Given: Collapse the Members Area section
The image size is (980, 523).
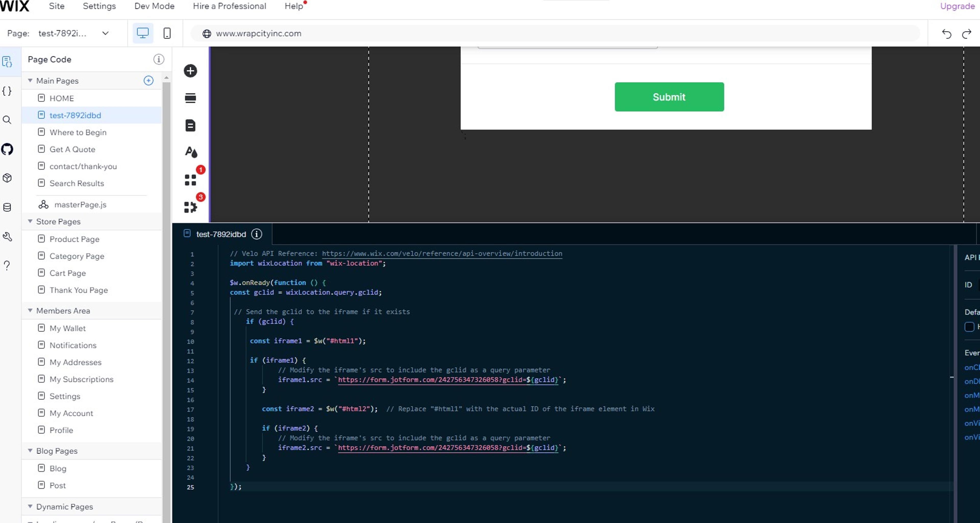Looking at the screenshot, I should coord(30,310).
